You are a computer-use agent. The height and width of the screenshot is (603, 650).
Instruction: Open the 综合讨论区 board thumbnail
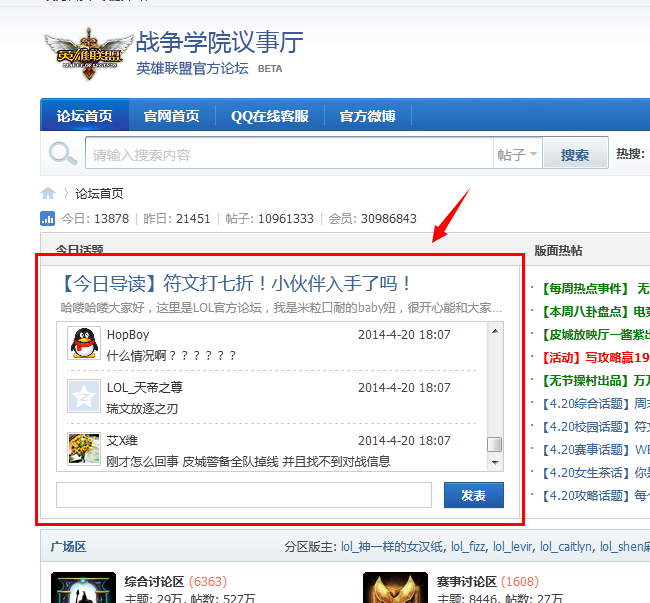[x=83, y=587]
